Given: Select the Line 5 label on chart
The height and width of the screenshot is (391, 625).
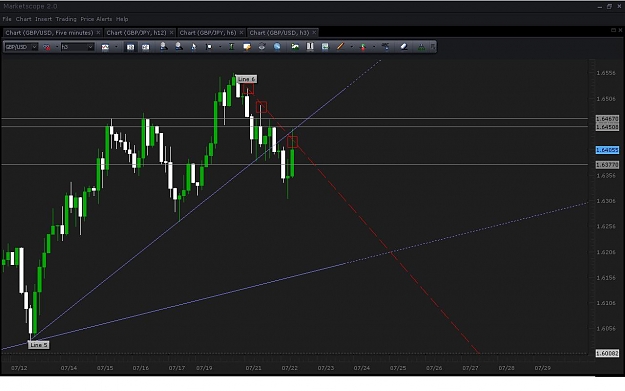Looking at the screenshot, I should click(39, 345).
